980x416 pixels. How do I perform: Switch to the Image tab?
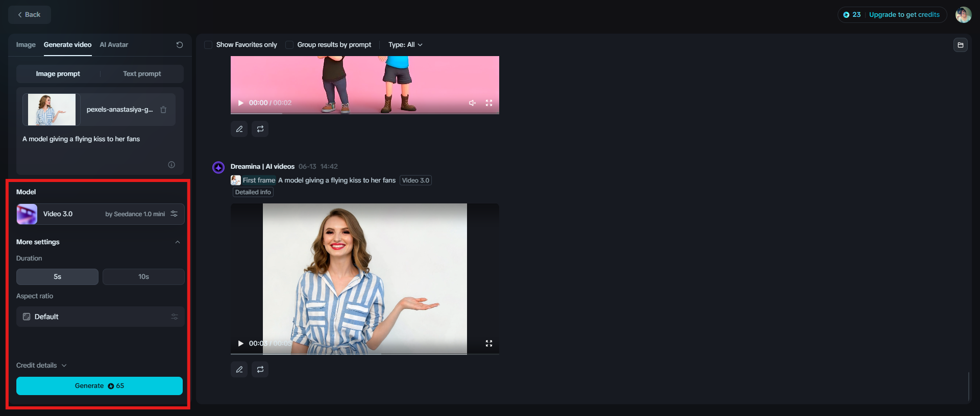tap(26, 45)
